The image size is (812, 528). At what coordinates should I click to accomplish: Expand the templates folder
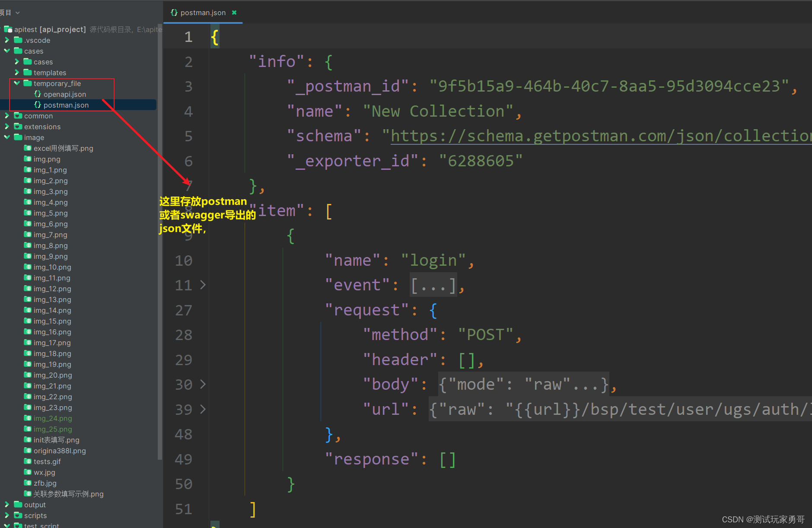(17, 73)
